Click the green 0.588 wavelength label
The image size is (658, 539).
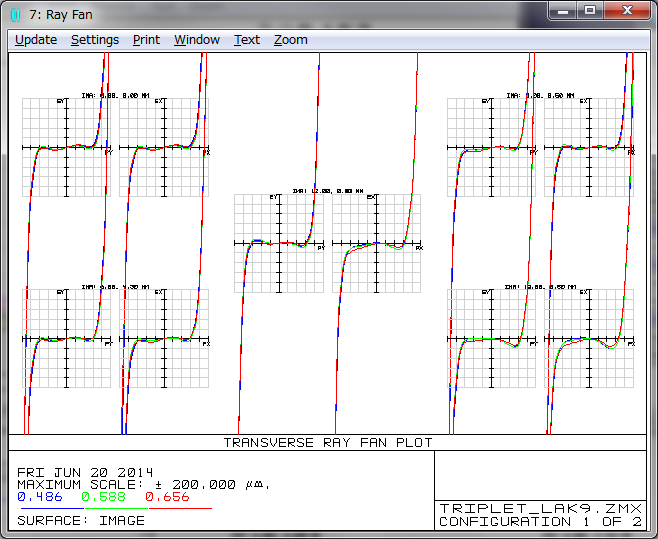tap(103, 497)
